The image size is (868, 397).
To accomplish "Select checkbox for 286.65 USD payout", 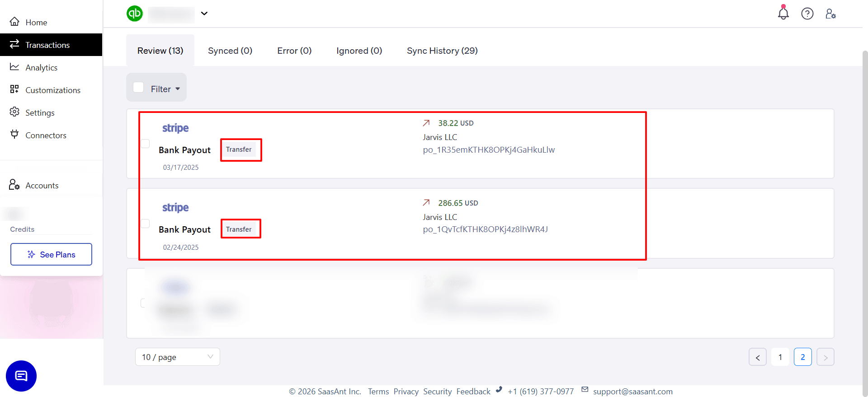I will [145, 224].
